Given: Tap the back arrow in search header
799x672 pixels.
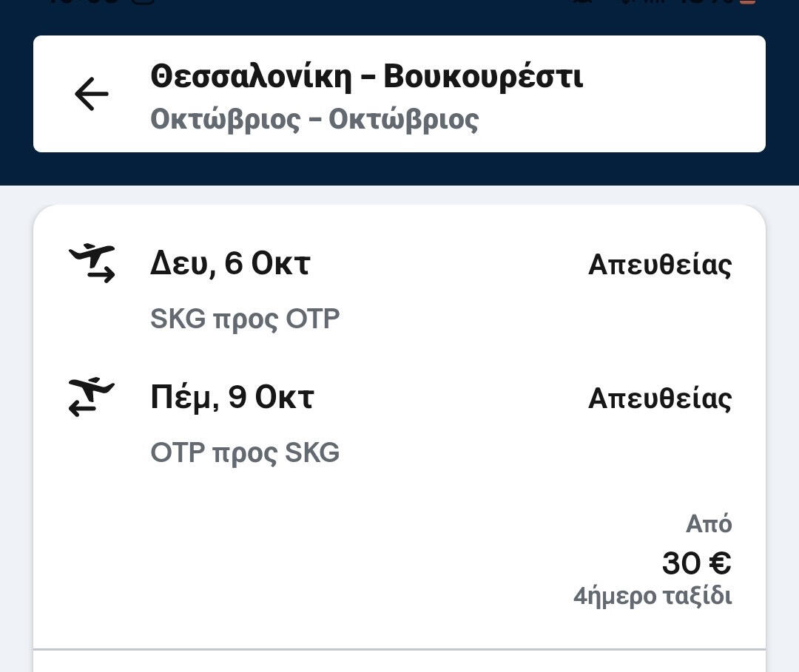Looking at the screenshot, I should pyautogui.click(x=92, y=94).
